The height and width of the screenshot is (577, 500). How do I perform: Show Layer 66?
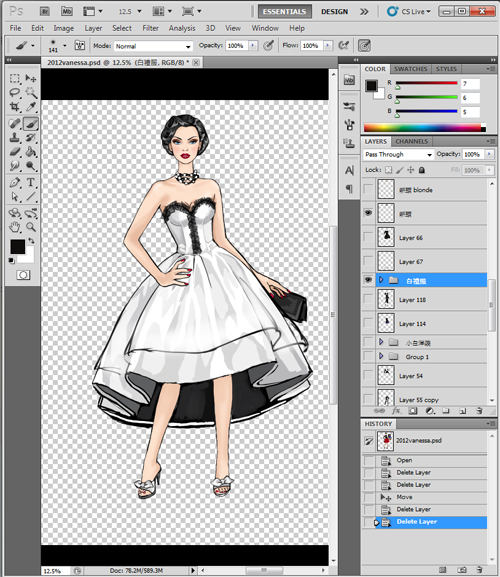(368, 237)
